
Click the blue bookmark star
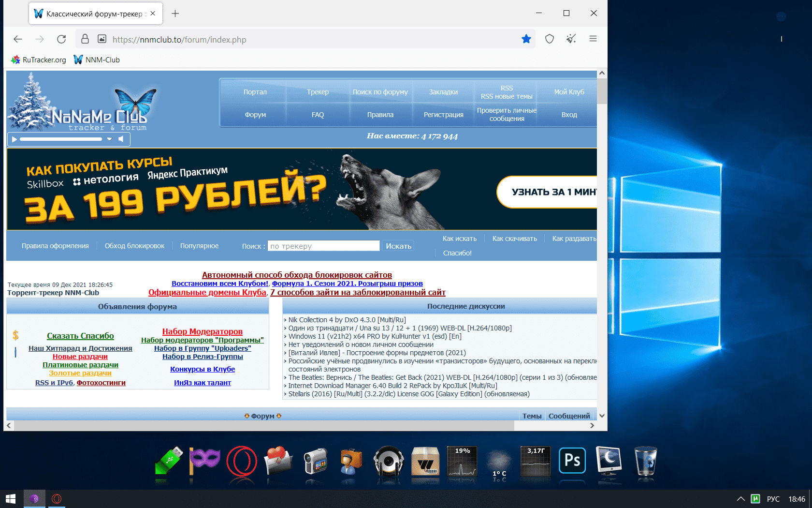[x=526, y=39]
